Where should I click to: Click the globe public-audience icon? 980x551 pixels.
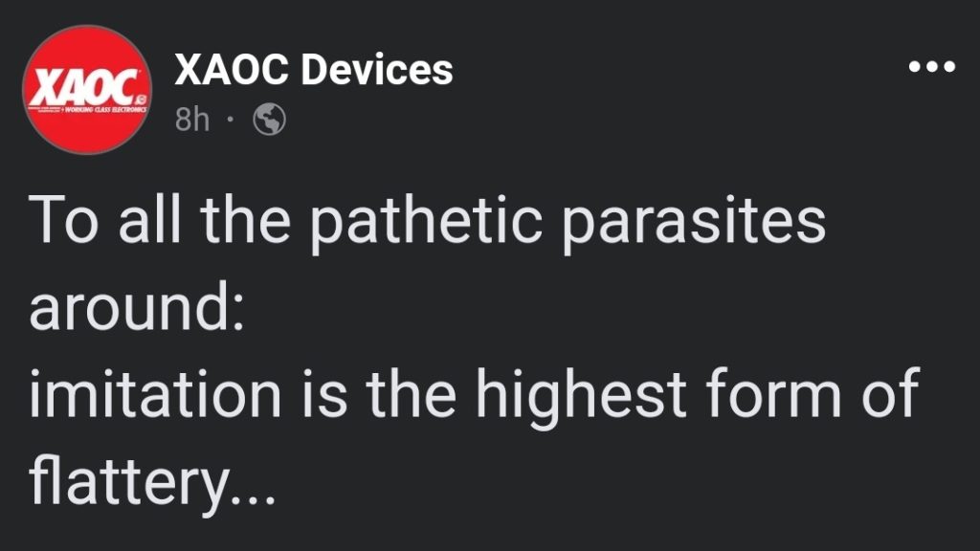(x=269, y=119)
